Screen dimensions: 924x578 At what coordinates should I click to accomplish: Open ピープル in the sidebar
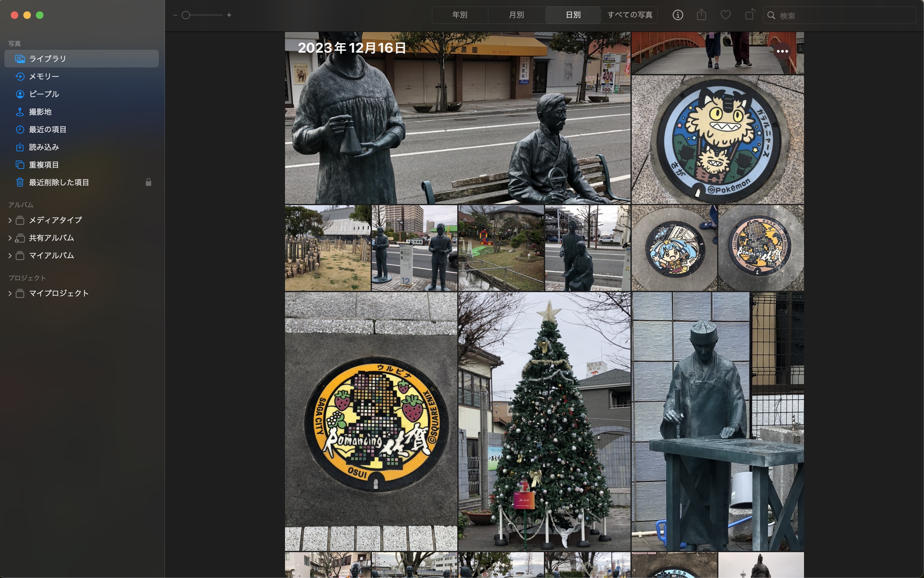[44, 94]
